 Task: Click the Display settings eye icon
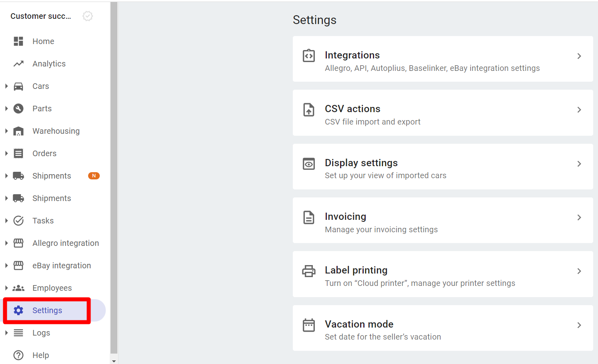(309, 164)
